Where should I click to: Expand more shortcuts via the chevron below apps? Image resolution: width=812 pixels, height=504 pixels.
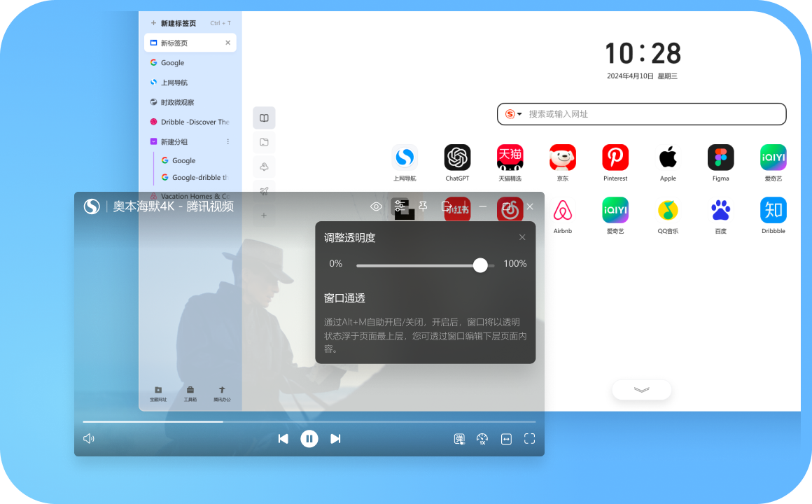641,389
